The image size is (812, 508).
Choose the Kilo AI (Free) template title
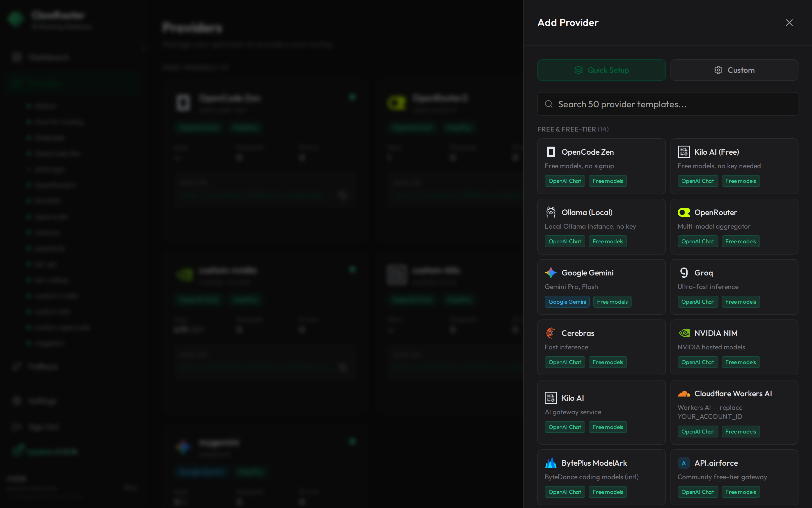tap(716, 152)
